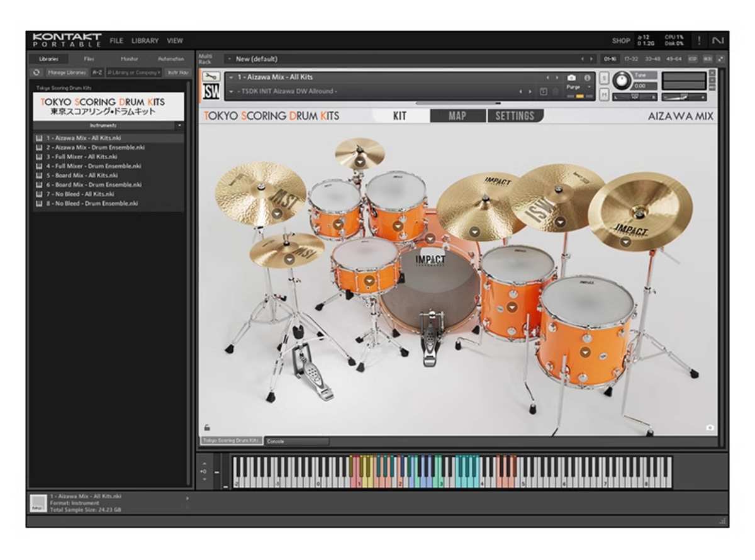Open dropdown on the ride cymbal

click(475, 232)
